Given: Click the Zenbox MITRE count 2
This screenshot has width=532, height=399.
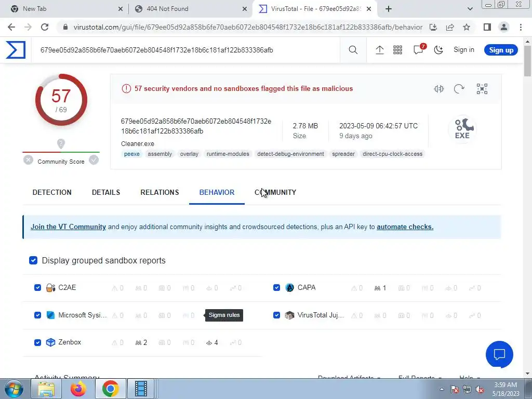Looking at the screenshot, I should pyautogui.click(x=141, y=343).
